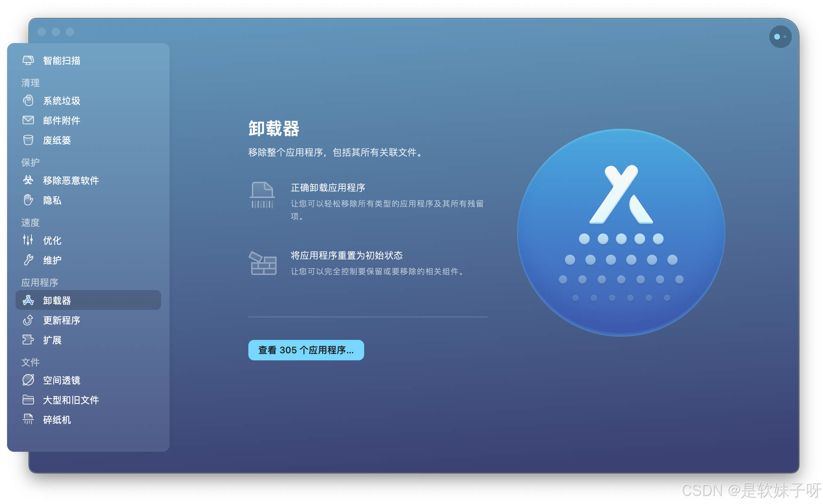
Task: Click the brick wall icon beside 将应用程序重置为初始状态
Action: 262,263
